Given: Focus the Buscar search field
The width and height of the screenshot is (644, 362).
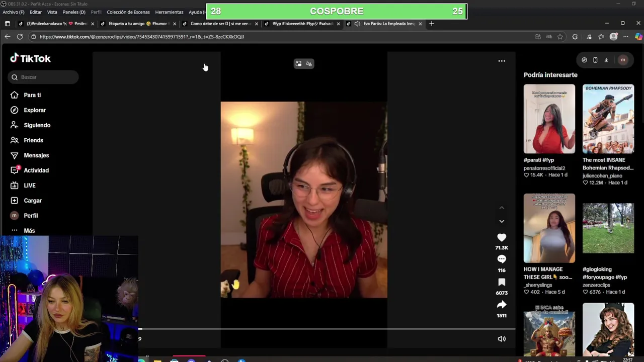Looking at the screenshot, I should pos(43,77).
